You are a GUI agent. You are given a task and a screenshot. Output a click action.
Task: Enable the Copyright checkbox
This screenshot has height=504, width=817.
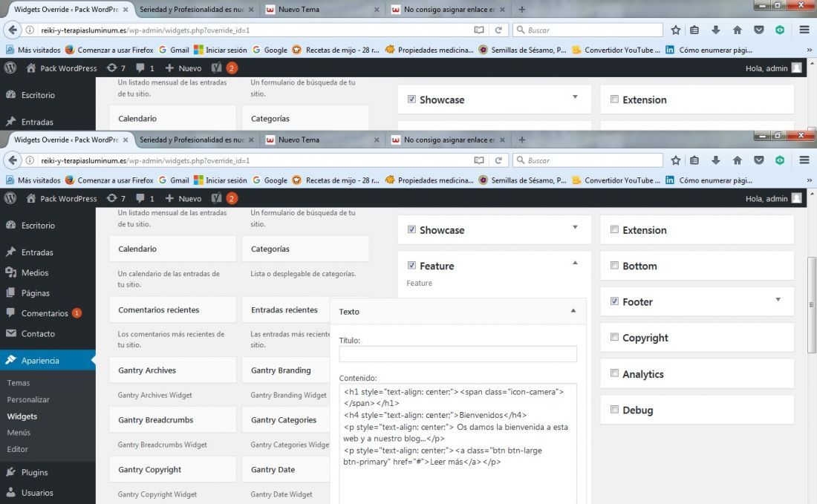click(x=614, y=337)
